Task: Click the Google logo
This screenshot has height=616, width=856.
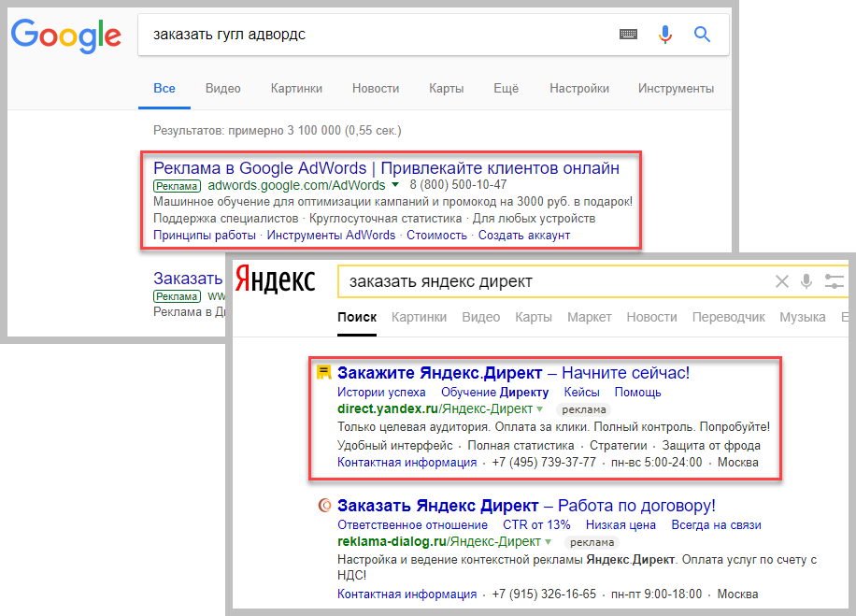Action: click(65, 35)
